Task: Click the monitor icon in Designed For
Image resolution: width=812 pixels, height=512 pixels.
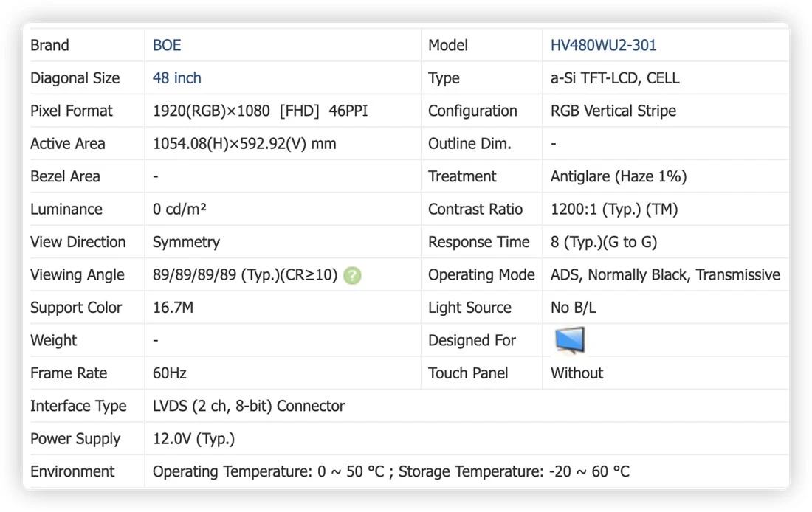Action: click(x=570, y=340)
